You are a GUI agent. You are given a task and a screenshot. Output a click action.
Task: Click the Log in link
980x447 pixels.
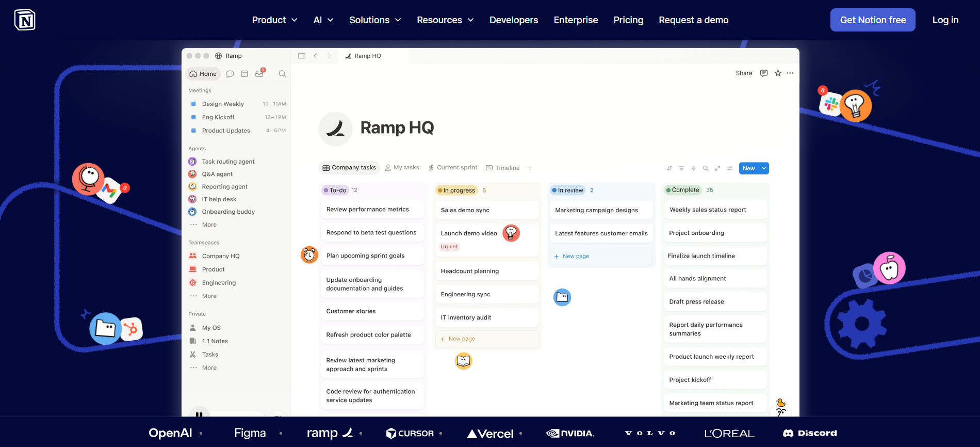(x=945, y=20)
